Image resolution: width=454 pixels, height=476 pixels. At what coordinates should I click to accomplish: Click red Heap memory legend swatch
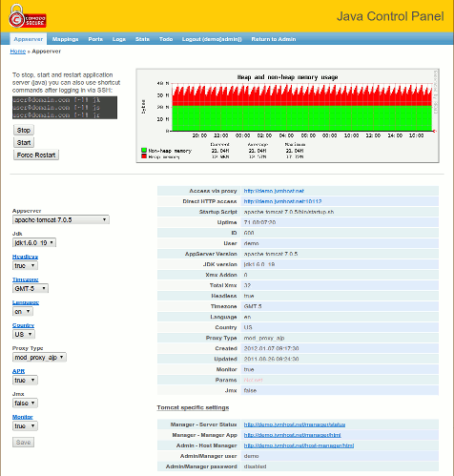coord(144,156)
